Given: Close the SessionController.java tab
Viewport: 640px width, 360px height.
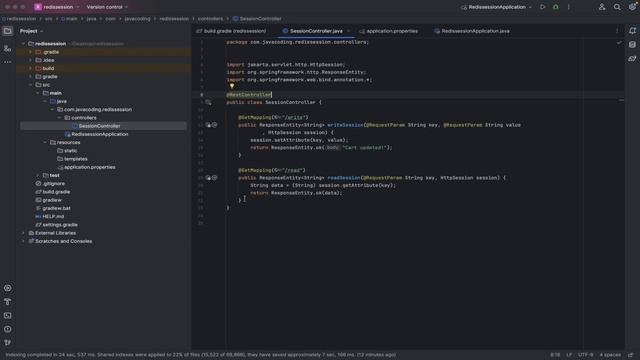Looking at the screenshot, I should (348, 31).
